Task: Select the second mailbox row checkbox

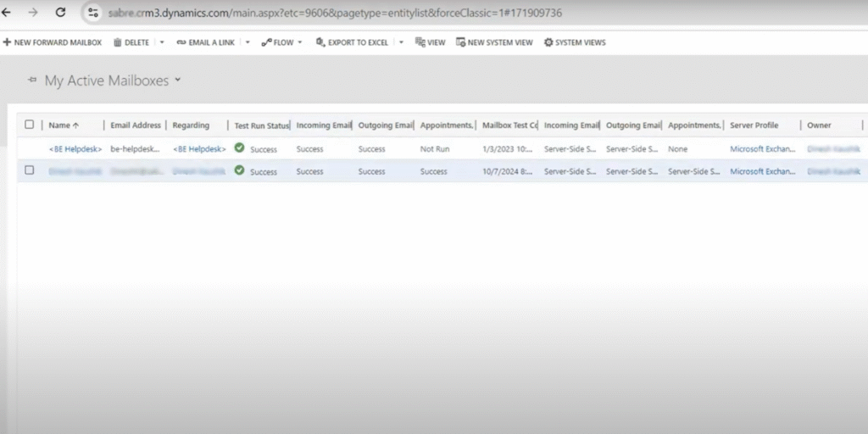Action: click(x=30, y=170)
